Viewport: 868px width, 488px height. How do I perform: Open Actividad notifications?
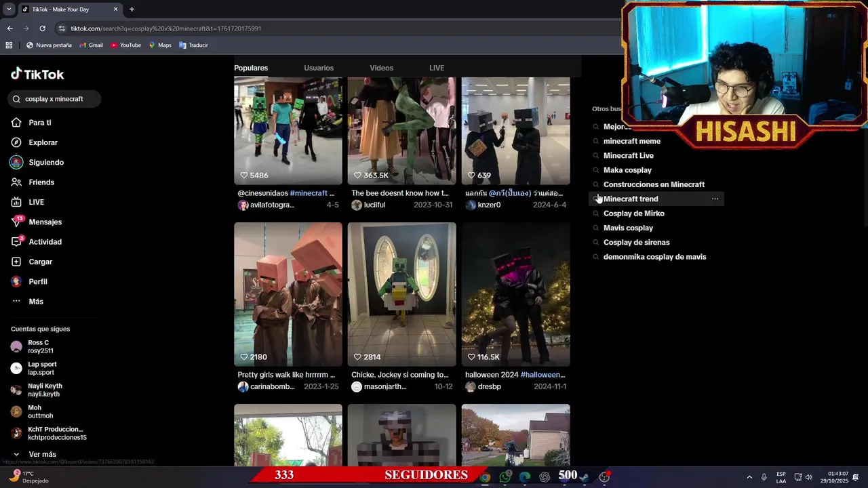[x=37, y=242]
